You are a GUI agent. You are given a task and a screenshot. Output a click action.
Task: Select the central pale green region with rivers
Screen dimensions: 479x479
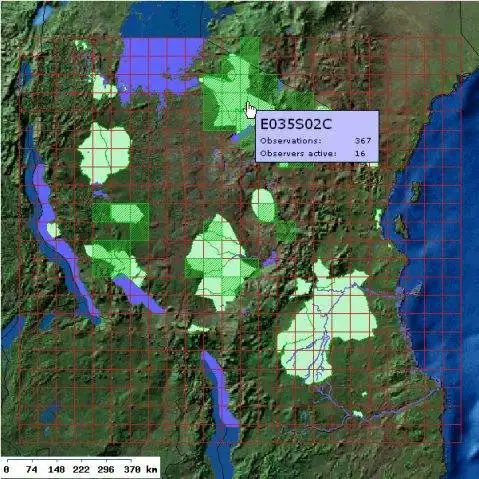pyautogui.click(x=218, y=263)
